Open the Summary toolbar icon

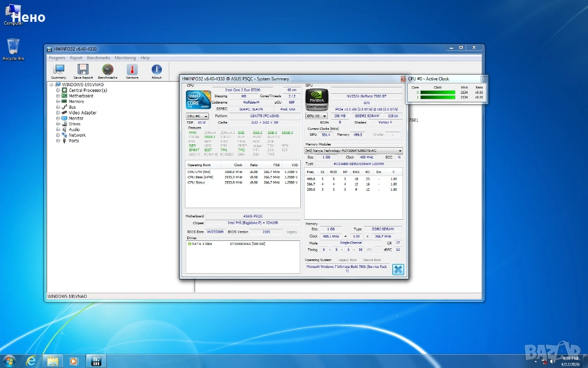click(x=59, y=71)
